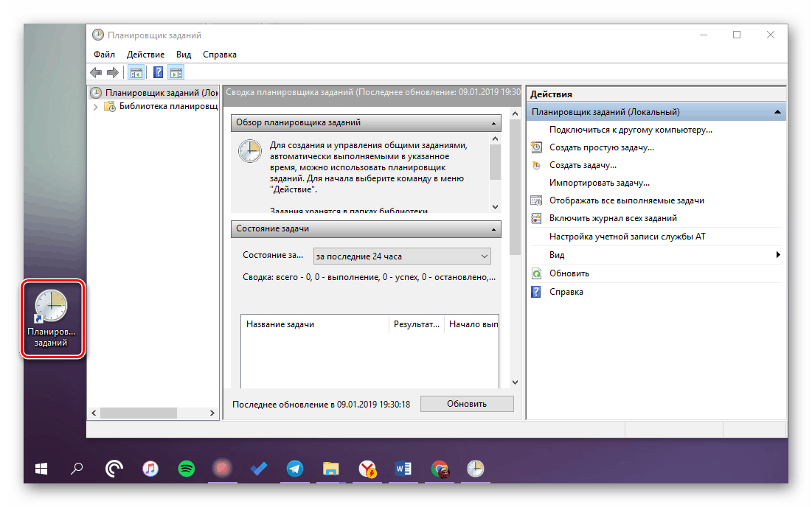Screen dimensions: 812x507
Task: Click Создать простую задачу text link
Action: click(601, 147)
